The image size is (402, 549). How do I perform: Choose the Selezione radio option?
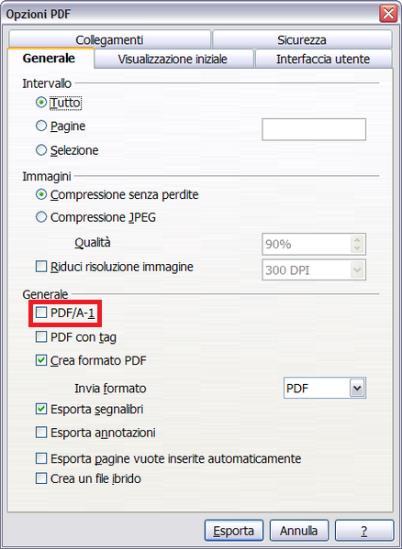click(41, 150)
